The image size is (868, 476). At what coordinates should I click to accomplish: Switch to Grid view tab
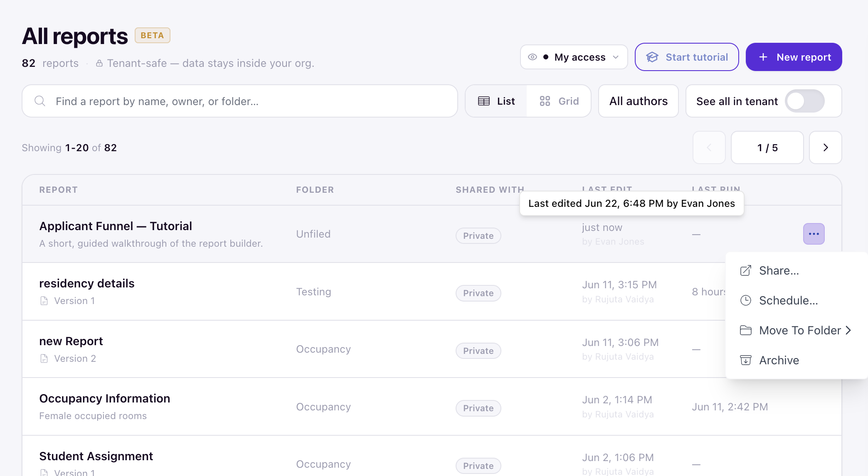tap(559, 101)
